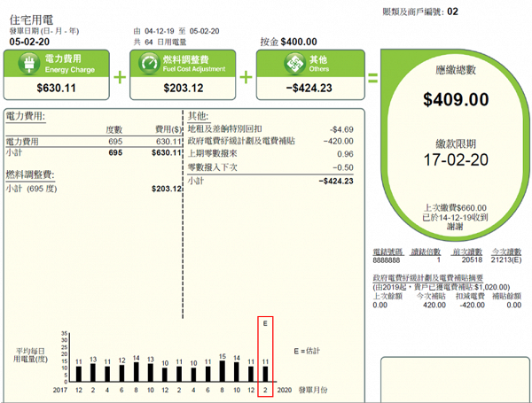Click the 420.00 current subsidy value

click(x=434, y=305)
